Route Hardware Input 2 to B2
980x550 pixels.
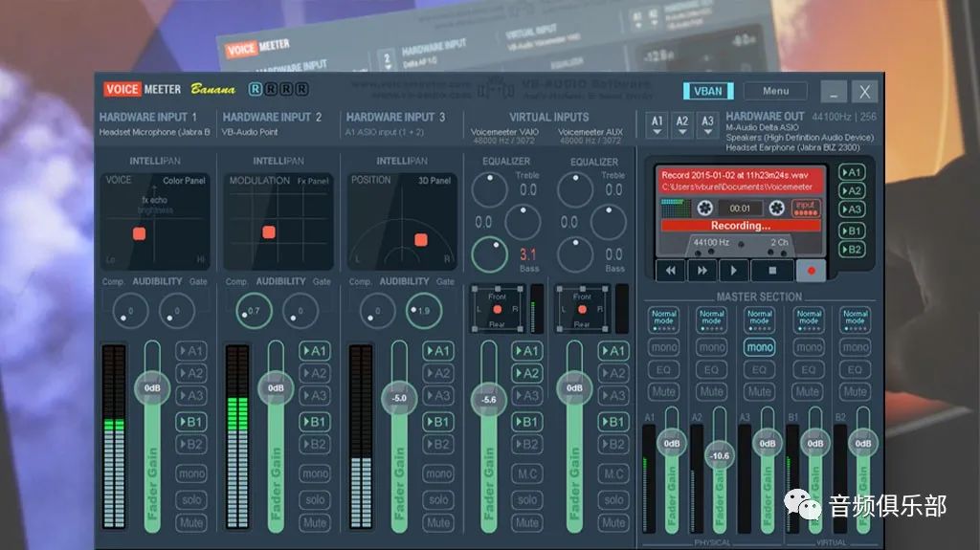tap(315, 444)
